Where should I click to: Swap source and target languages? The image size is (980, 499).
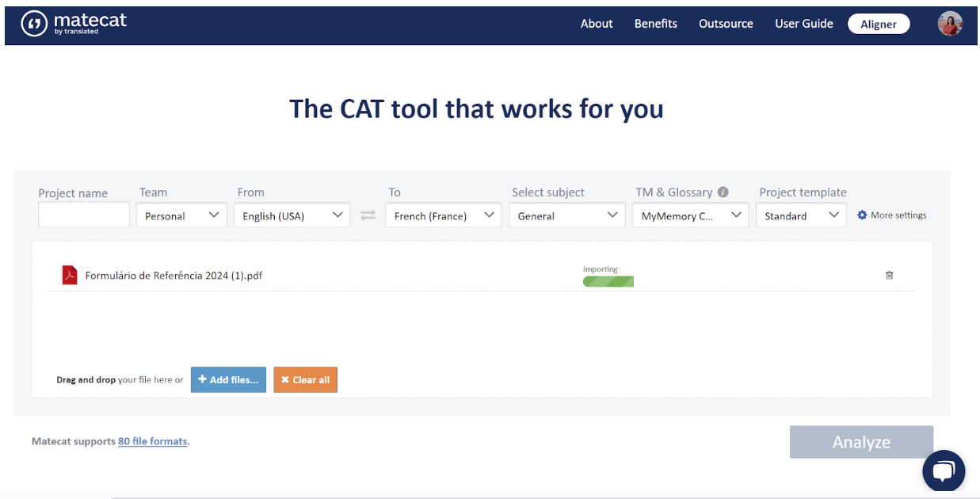click(368, 215)
